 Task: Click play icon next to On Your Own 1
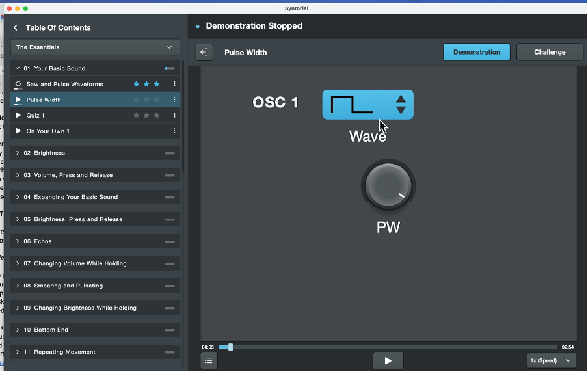[x=18, y=131]
